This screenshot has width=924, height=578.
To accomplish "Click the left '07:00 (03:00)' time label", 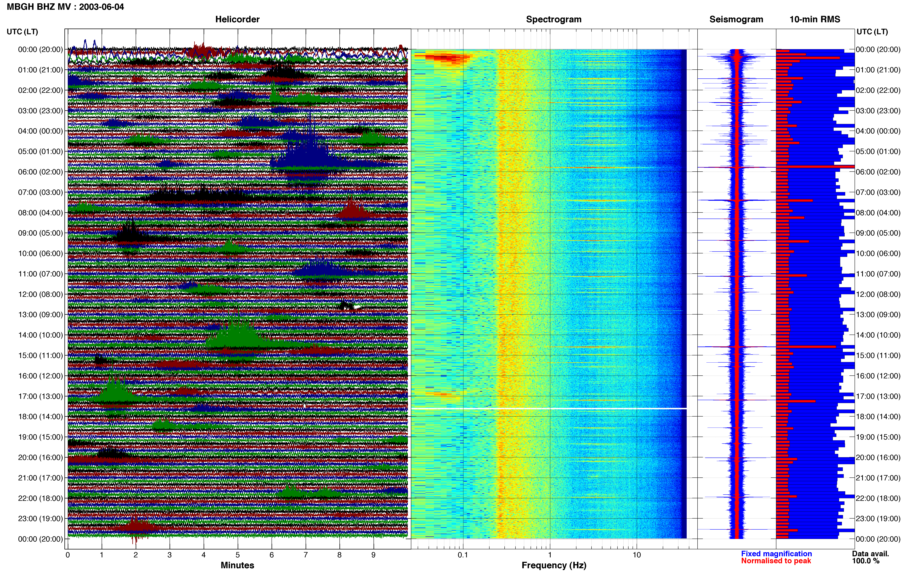I will (40, 192).
